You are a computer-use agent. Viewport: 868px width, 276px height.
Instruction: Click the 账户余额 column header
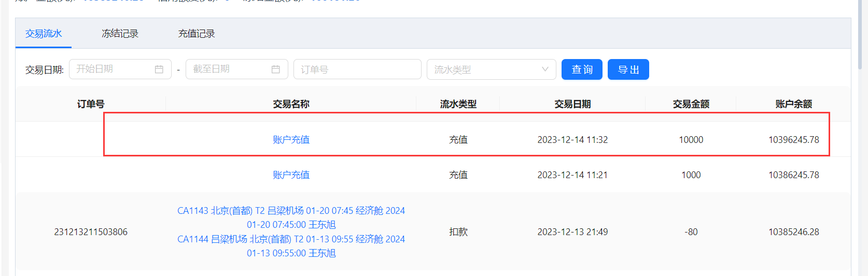[x=793, y=104]
